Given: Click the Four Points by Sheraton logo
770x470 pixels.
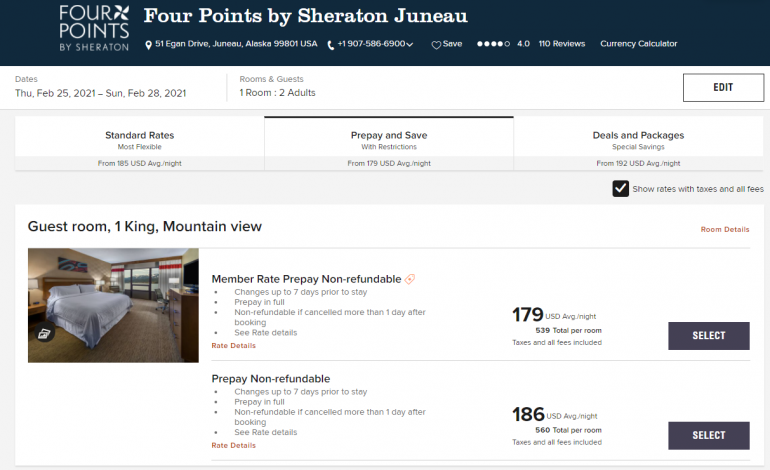Looking at the screenshot, I should click(x=94, y=28).
